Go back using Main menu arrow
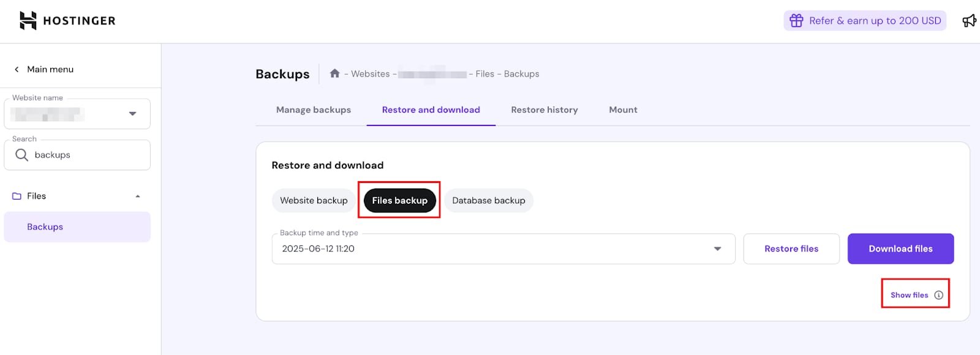This screenshot has width=980, height=355. (17, 70)
